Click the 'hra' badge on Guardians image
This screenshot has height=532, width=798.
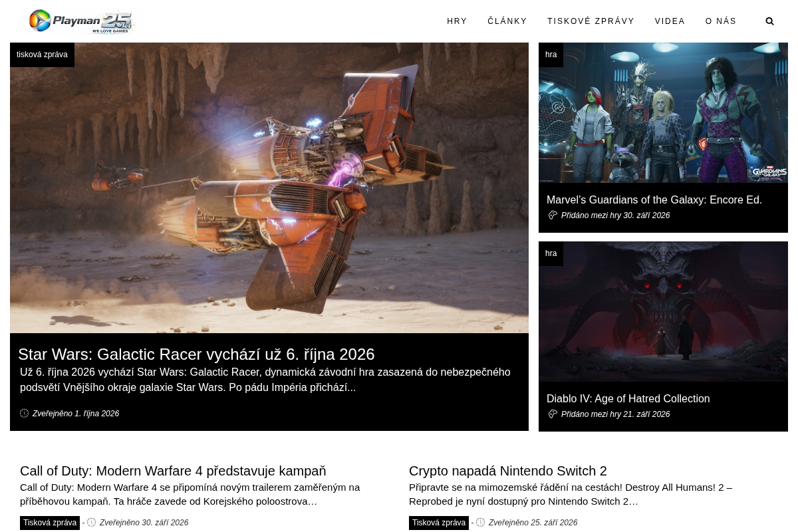[x=551, y=55]
